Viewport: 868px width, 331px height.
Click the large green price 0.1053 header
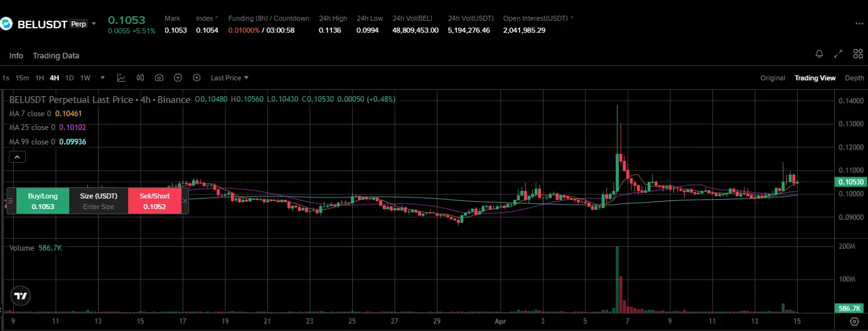[x=127, y=19]
